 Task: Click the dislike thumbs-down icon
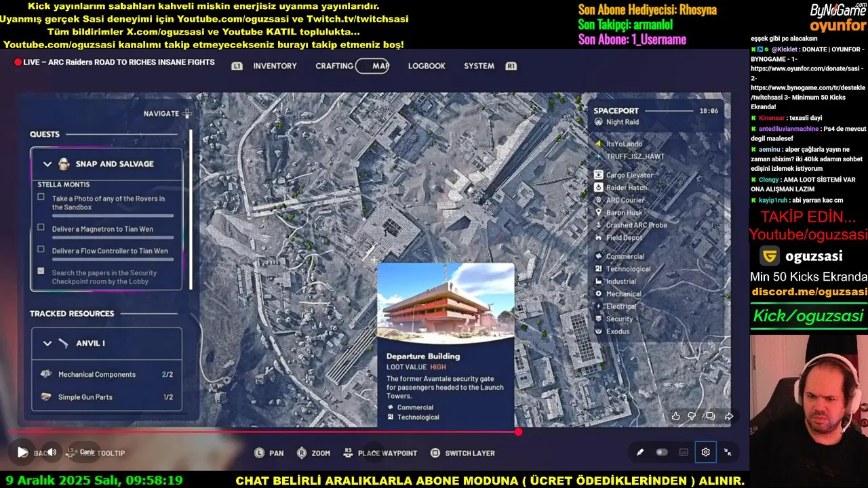click(x=692, y=416)
